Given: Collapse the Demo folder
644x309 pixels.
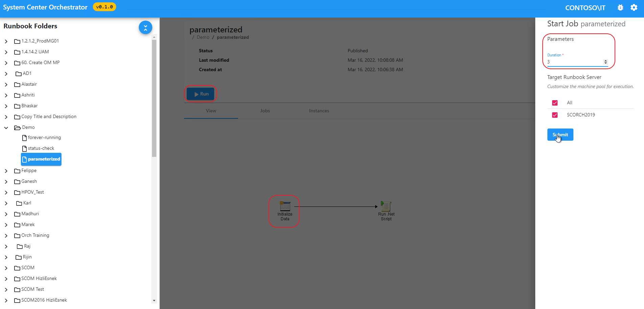Looking at the screenshot, I should [6, 128].
